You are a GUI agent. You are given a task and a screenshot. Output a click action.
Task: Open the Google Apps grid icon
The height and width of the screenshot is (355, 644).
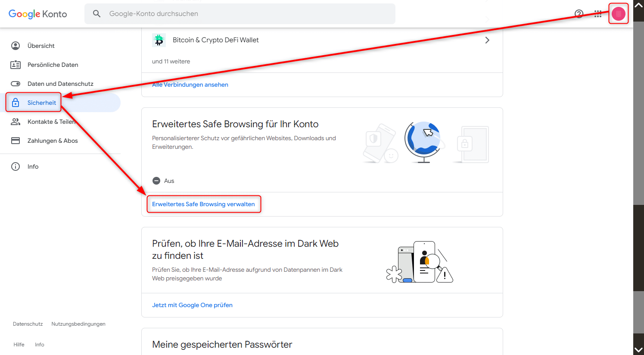(x=598, y=13)
